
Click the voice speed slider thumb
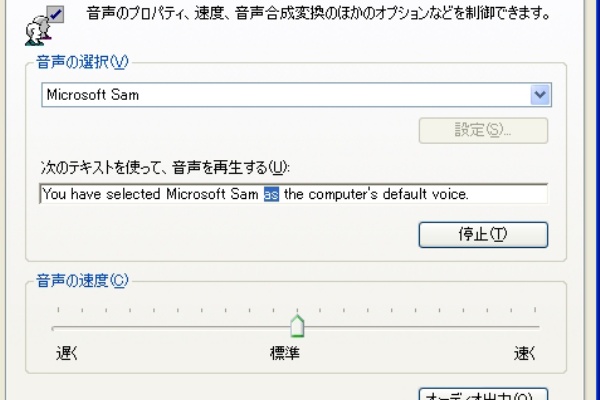click(297, 326)
